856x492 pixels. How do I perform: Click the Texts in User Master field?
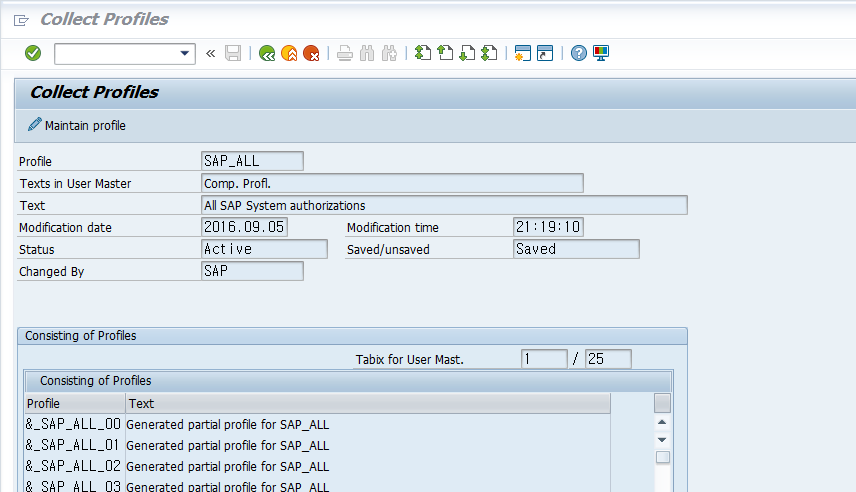(392, 183)
